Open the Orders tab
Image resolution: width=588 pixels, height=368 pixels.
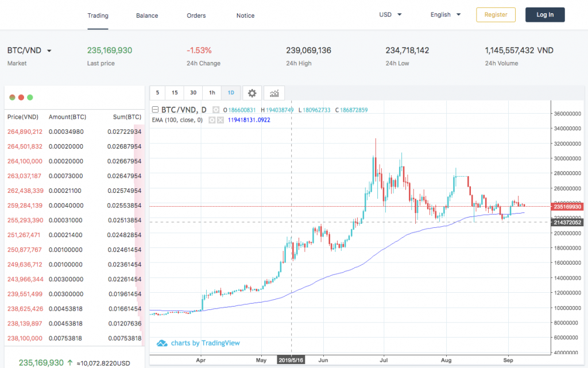point(196,16)
